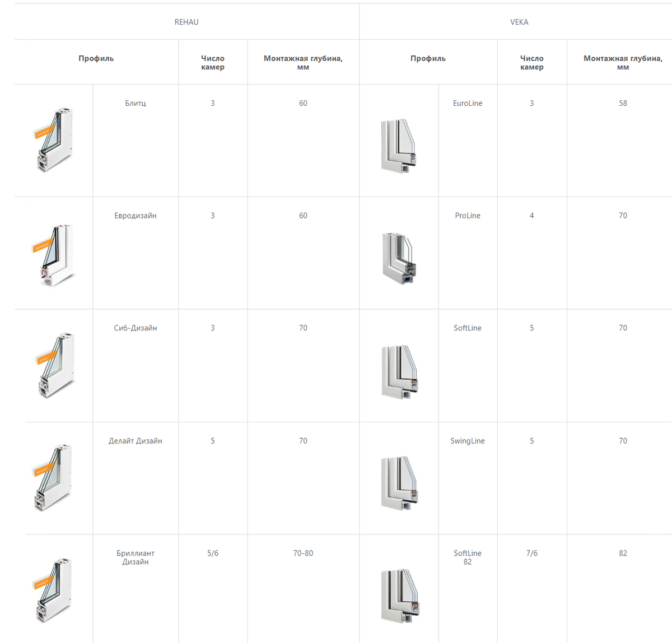Click the Бриллиант Дизайн profile picture
This screenshot has height=643, width=672.
click(x=54, y=590)
